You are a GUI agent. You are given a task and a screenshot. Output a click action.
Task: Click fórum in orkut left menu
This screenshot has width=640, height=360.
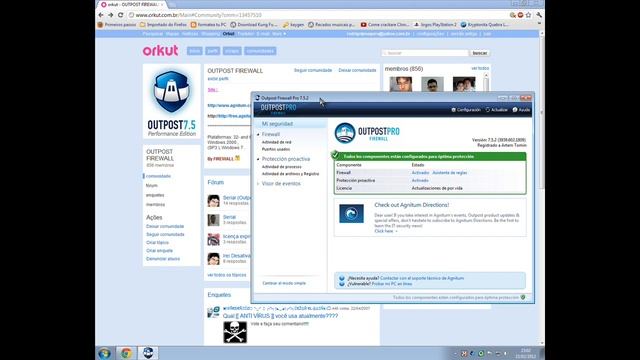(151, 185)
